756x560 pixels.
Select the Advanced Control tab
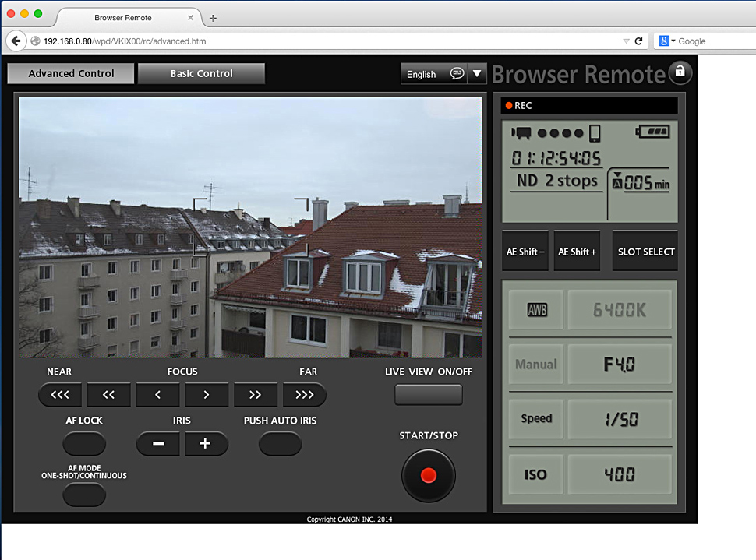click(x=71, y=74)
